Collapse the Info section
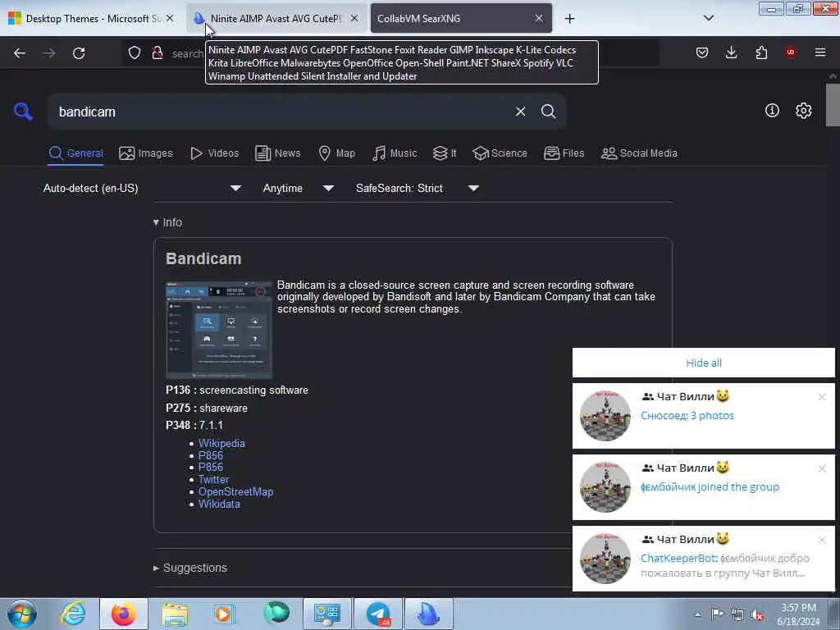This screenshot has height=630, width=840. (x=167, y=222)
